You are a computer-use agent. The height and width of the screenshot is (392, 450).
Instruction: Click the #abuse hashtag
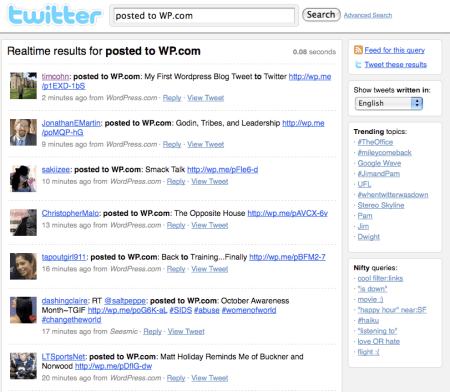pyautogui.click(x=207, y=310)
